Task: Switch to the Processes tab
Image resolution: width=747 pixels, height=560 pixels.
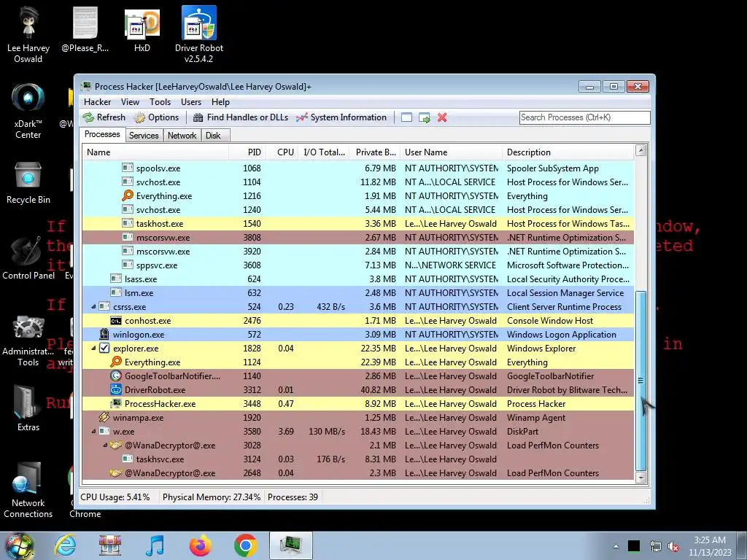Action: [102, 134]
